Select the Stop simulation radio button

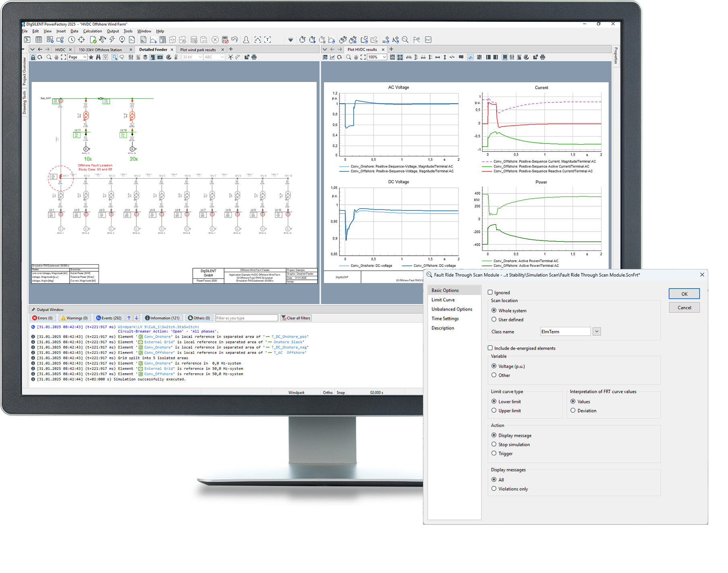(x=494, y=444)
